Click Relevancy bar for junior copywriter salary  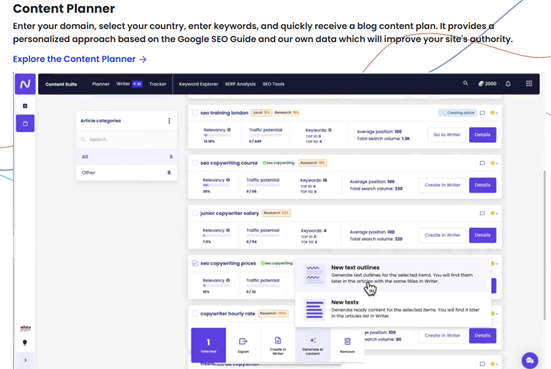[216, 236]
